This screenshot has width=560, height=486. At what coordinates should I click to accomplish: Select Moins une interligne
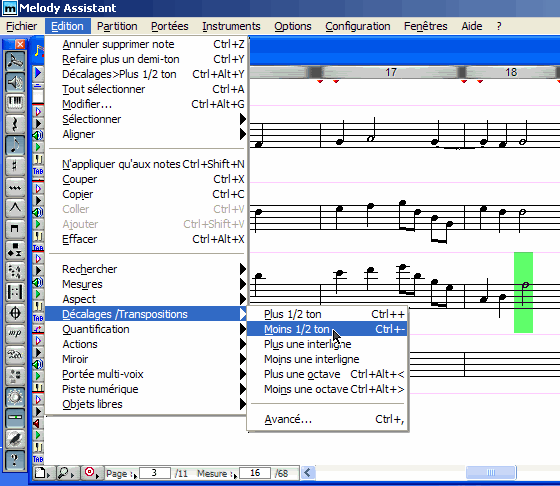pos(327,359)
